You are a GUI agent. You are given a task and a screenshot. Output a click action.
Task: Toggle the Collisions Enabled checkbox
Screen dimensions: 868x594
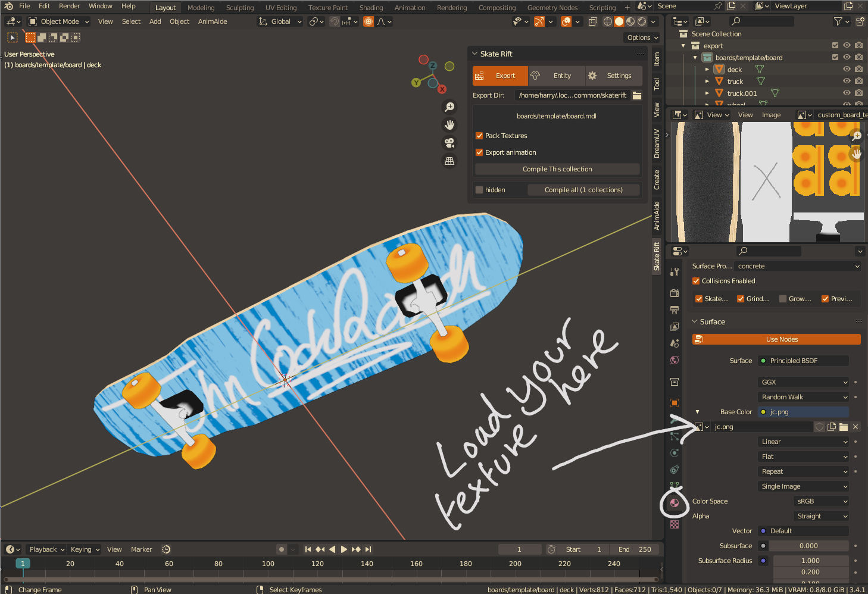coord(696,281)
